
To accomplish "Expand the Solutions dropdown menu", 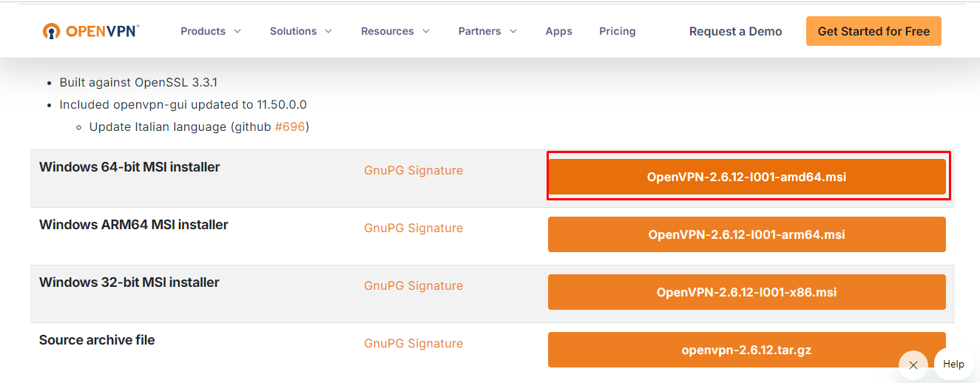I will pos(300,31).
